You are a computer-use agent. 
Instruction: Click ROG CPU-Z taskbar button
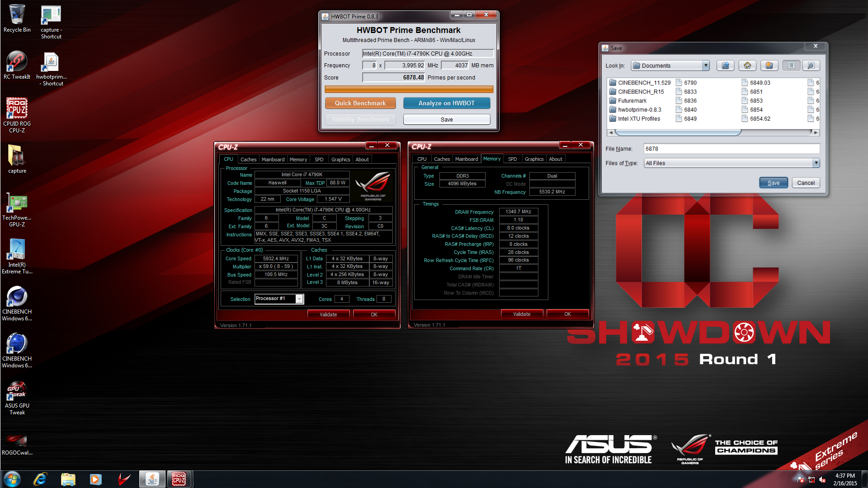pyautogui.click(x=179, y=479)
